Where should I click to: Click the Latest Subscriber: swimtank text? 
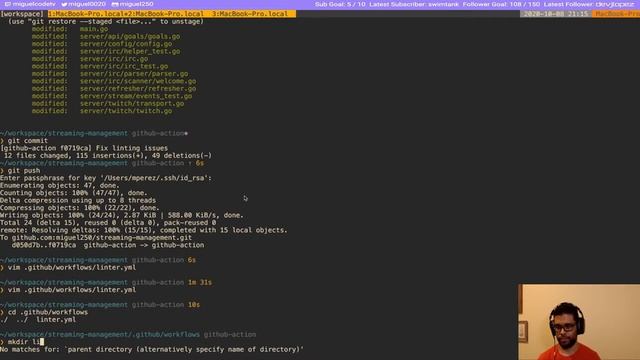pos(414,4)
